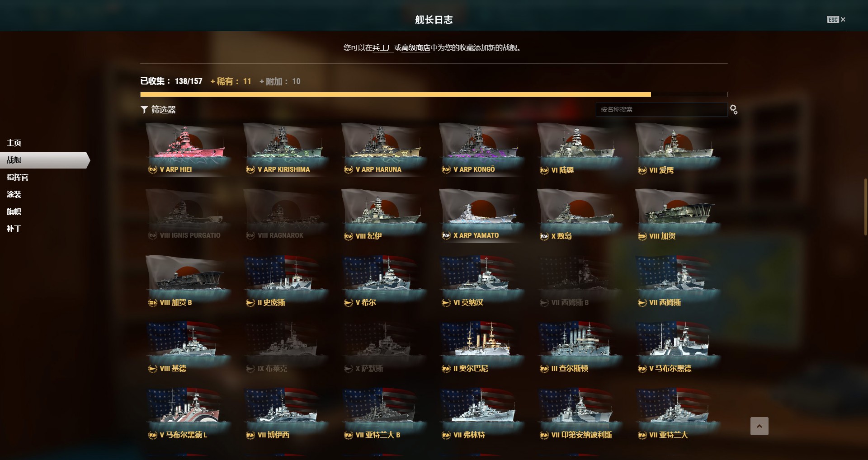Click the II 奥尔巴尼 ship icon
This screenshot has height=460, width=868.
point(481,347)
